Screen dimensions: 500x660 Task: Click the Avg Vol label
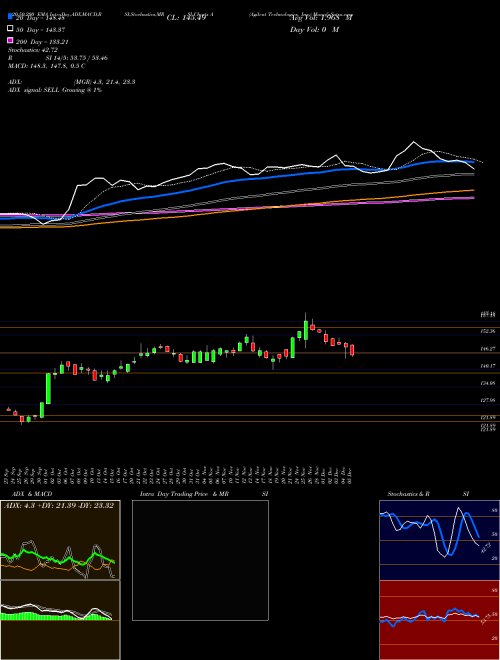click(321, 18)
